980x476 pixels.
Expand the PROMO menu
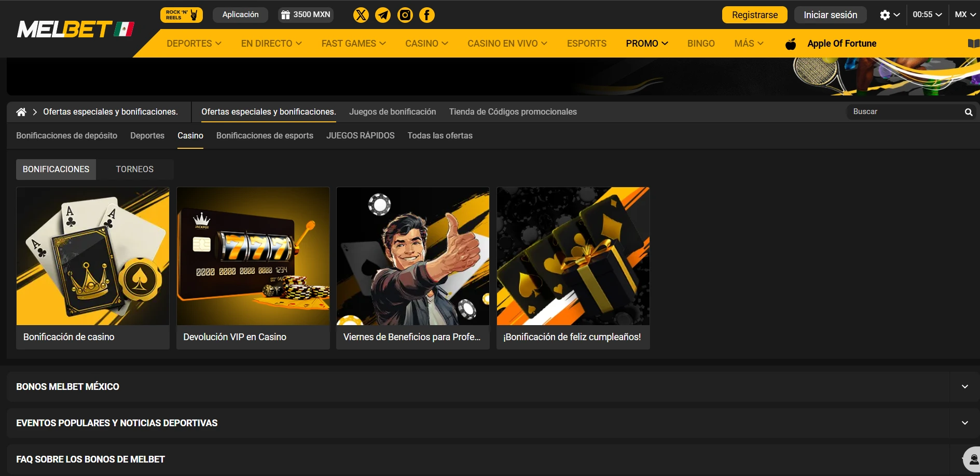647,44
